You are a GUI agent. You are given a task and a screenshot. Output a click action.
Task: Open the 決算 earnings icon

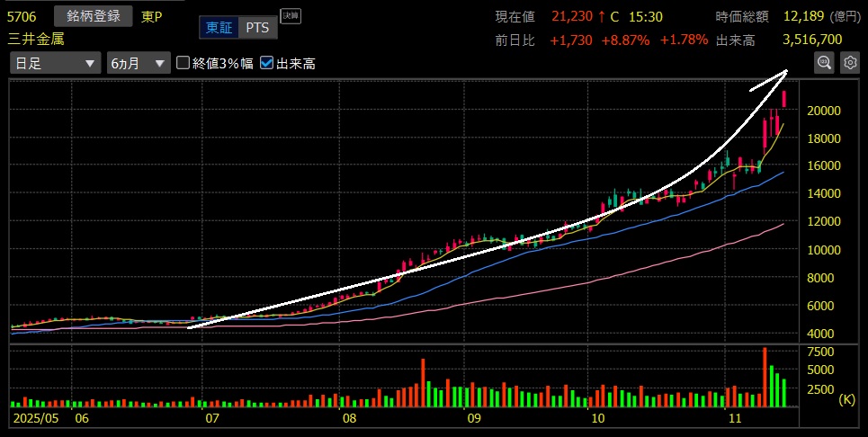pos(289,15)
